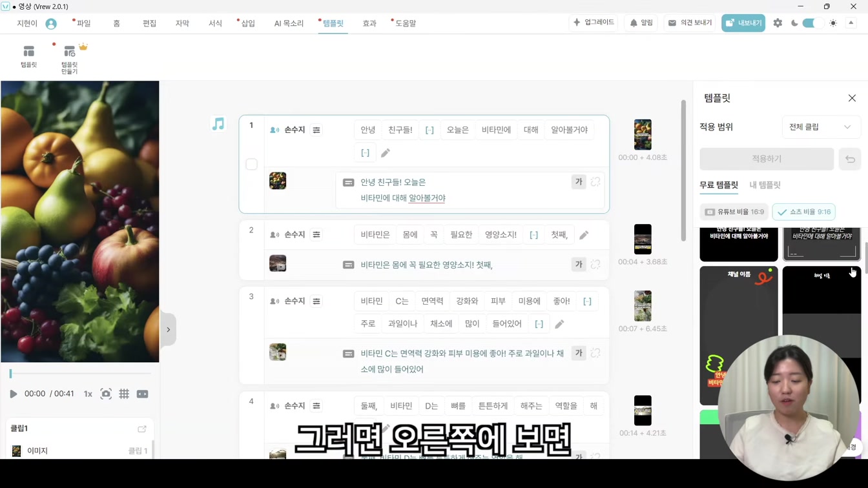Click refresh icon on clip 1 caption
Viewport: 868px width, 488px height.
pos(595,182)
